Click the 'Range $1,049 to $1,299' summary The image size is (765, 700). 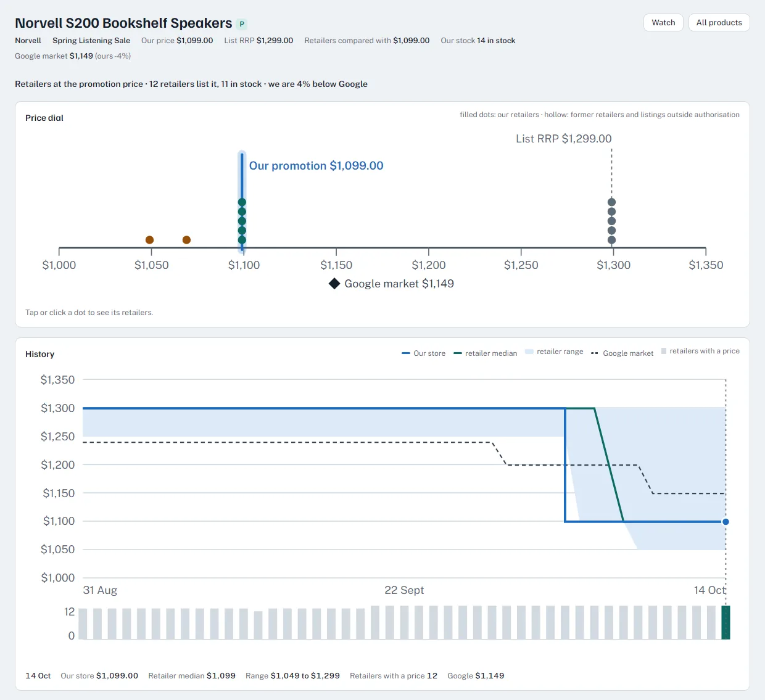tap(292, 676)
